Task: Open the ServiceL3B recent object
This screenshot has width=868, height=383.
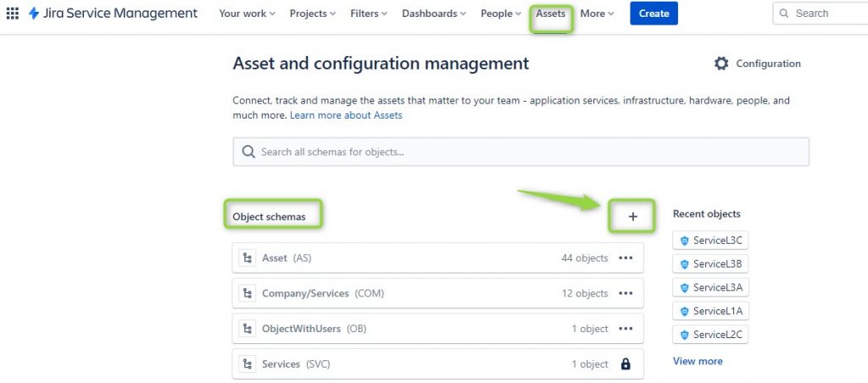Action: (710, 264)
